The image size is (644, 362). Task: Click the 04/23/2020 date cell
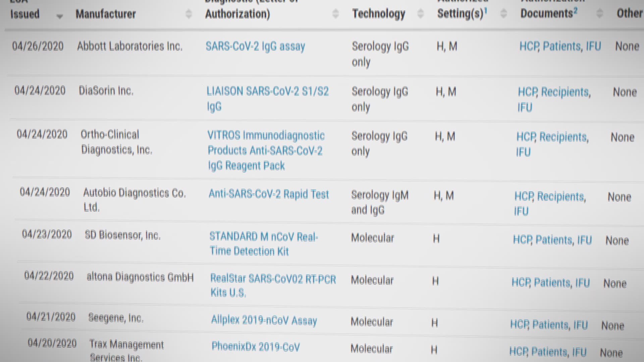tap(47, 234)
